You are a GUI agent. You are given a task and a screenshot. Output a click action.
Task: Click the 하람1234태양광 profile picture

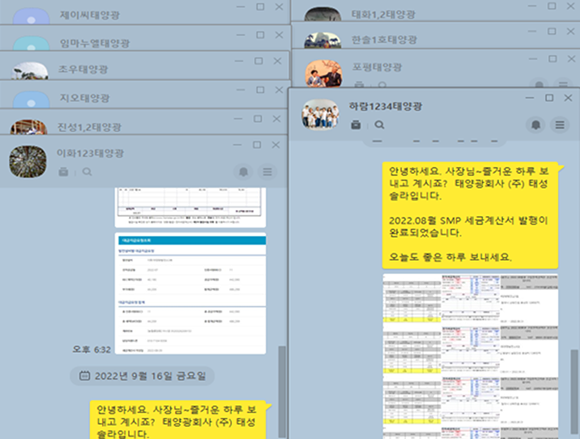point(320,114)
